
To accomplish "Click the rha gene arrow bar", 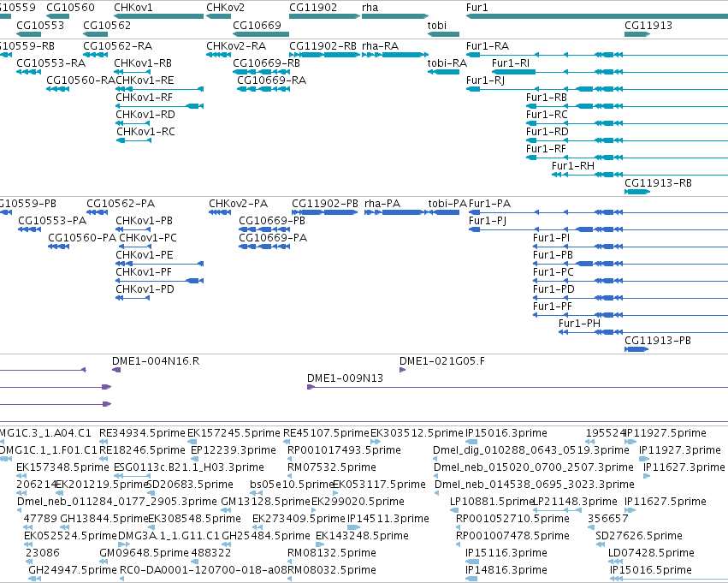I will [395, 16].
